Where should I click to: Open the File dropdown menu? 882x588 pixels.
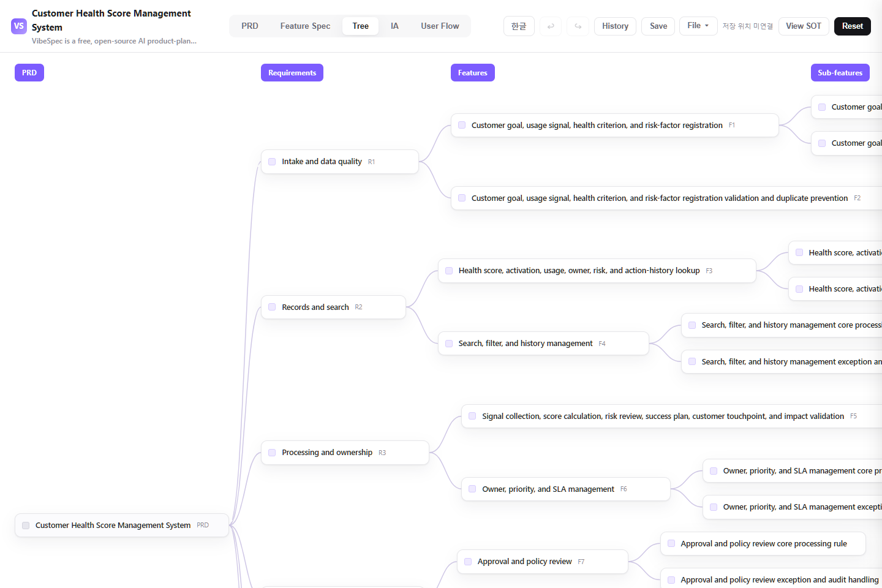698,26
